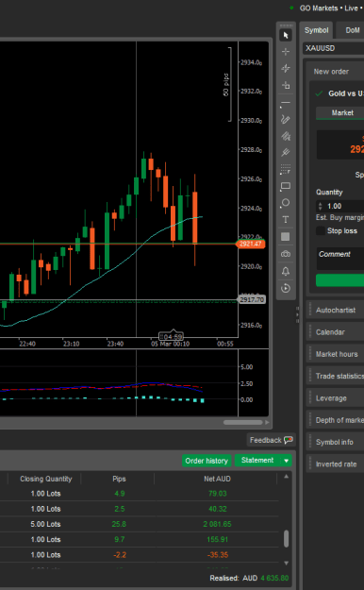Click the market replay icon
The image size is (364, 590).
tap(286, 288)
